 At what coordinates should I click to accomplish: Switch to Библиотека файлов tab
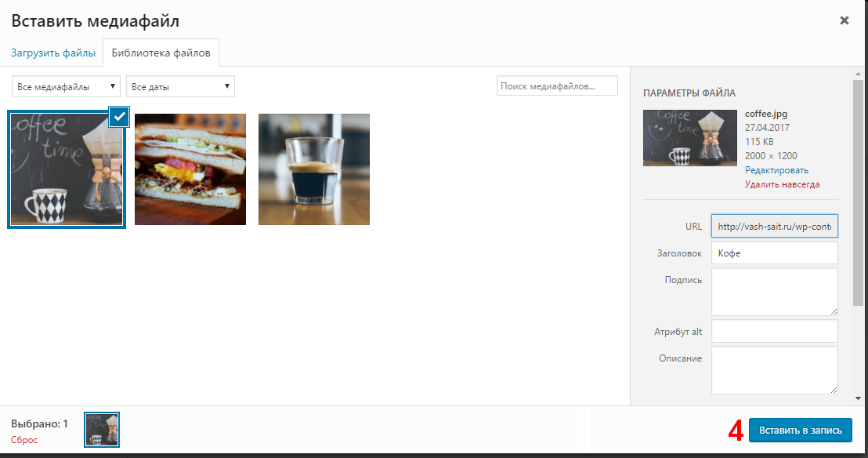point(161,53)
